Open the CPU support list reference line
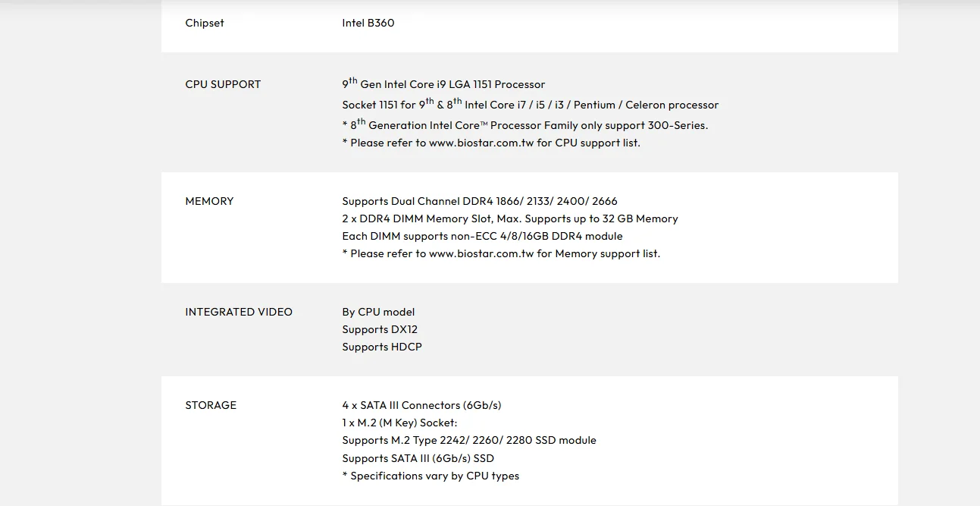Viewport: 980px width, 506px height. click(x=491, y=143)
